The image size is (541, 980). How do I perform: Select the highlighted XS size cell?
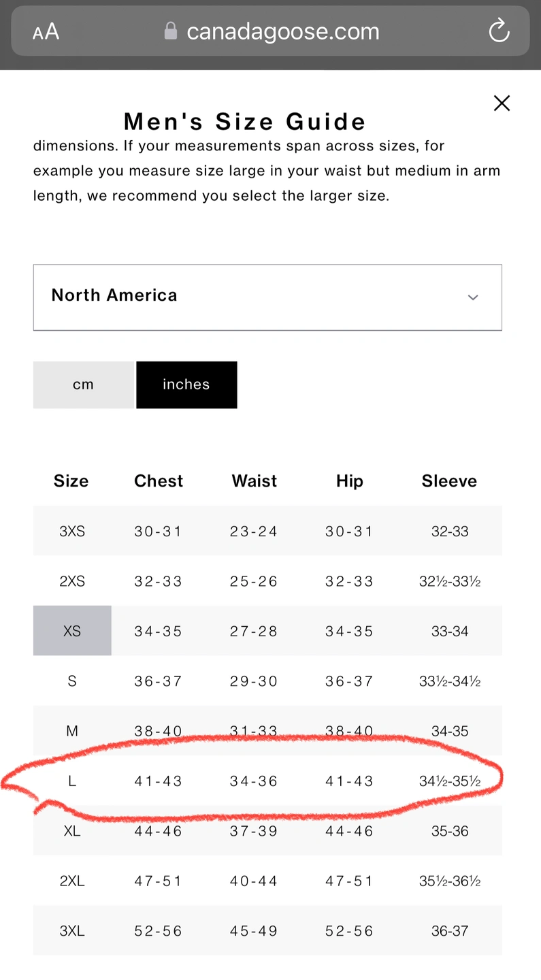(72, 631)
